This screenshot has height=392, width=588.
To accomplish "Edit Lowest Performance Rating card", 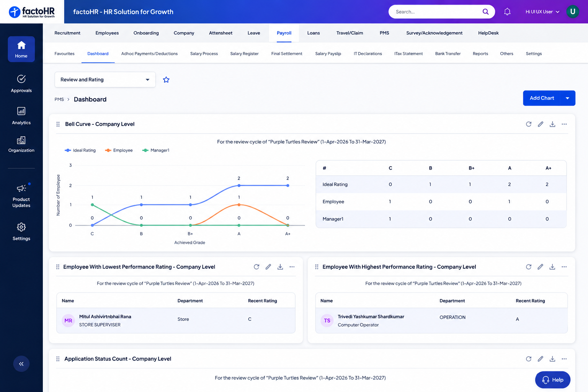I will point(268,267).
